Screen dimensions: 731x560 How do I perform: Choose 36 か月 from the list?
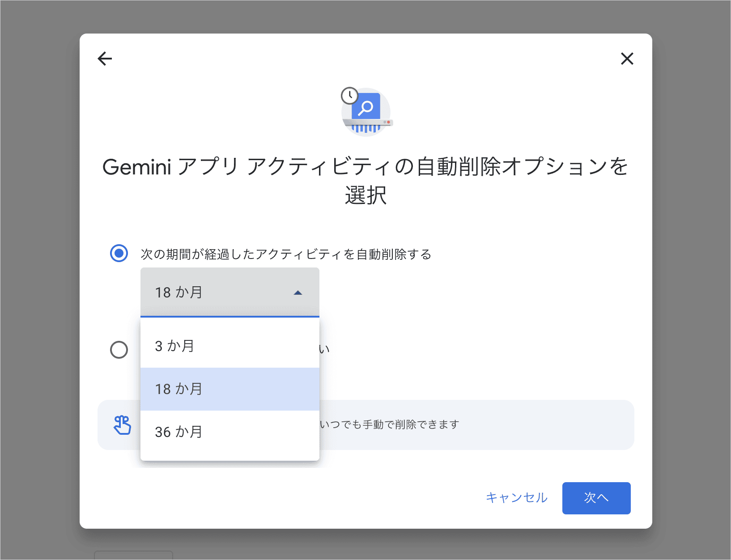pyautogui.click(x=230, y=432)
